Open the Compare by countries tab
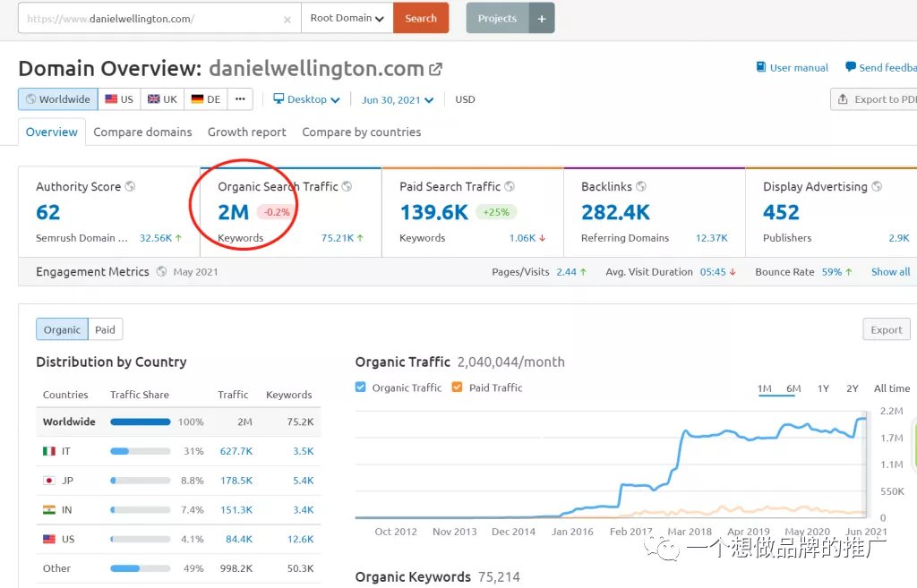This screenshot has width=917, height=588. point(362,132)
